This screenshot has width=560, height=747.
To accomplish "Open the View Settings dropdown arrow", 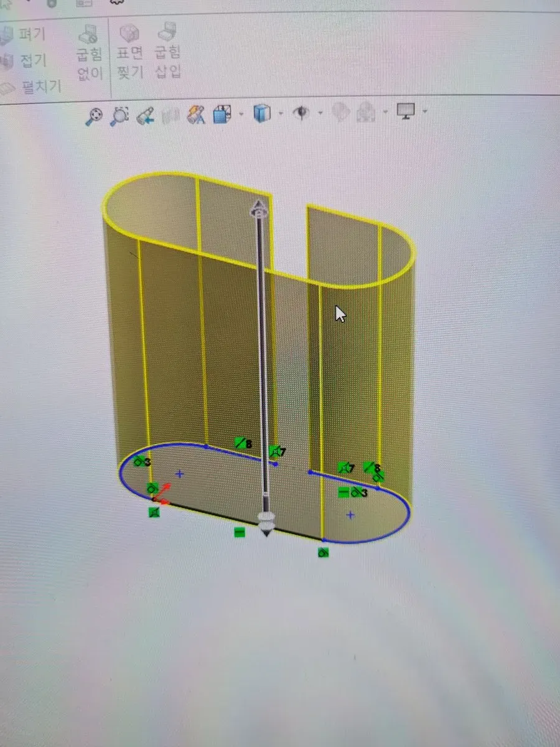I will pyautogui.click(x=425, y=112).
